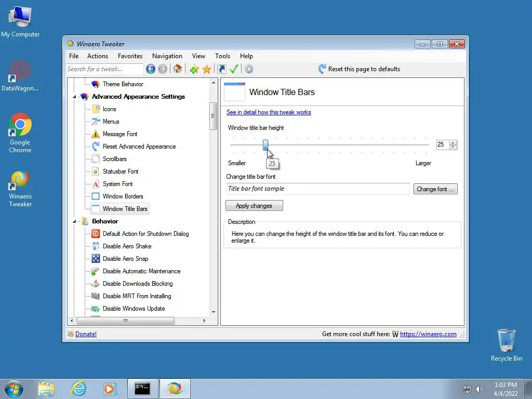Viewport: 532px width, 399px height.
Task: Click the Apply changes button
Action: point(254,206)
